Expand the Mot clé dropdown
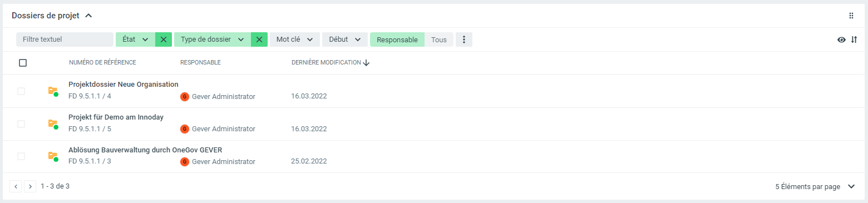This screenshot has height=203, width=868. pyautogui.click(x=295, y=39)
